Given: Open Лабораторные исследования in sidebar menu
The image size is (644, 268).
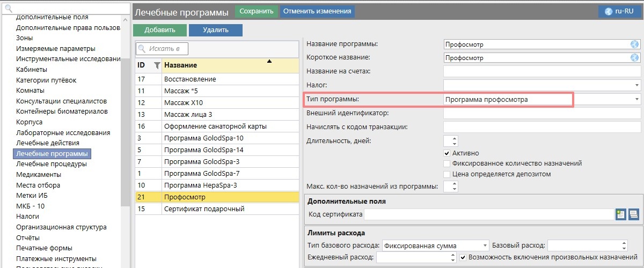Looking at the screenshot, I should coord(63,132).
